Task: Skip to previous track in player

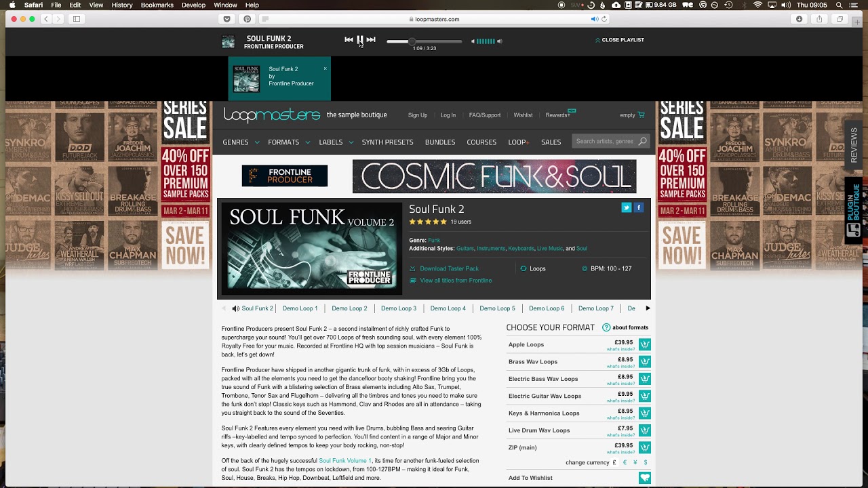Action: (349, 40)
